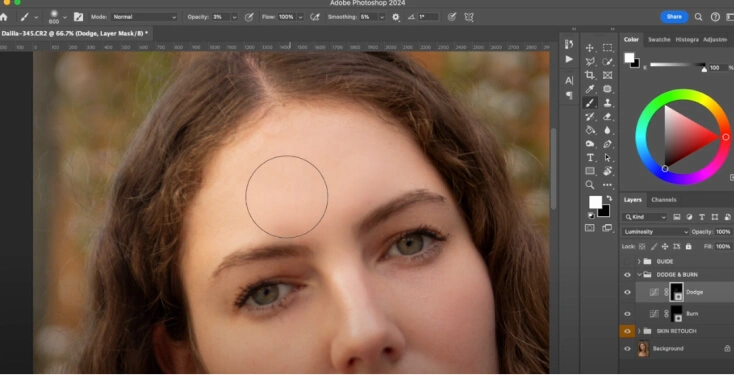Select the Blur tool
Viewport: 734px width, 375px height.
click(x=607, y=130)
